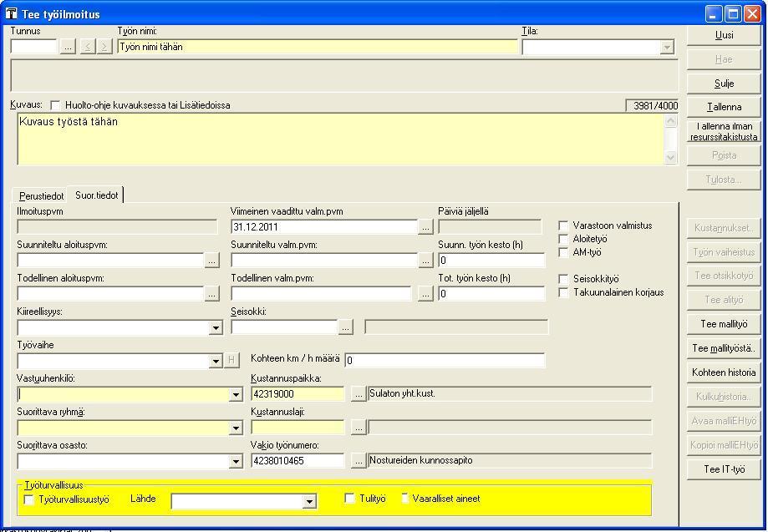Viewport: 768px width, 532px height.
Task: Switch to the Perustiedot tab
Action: pyautogui.click(x=41, y=195)
